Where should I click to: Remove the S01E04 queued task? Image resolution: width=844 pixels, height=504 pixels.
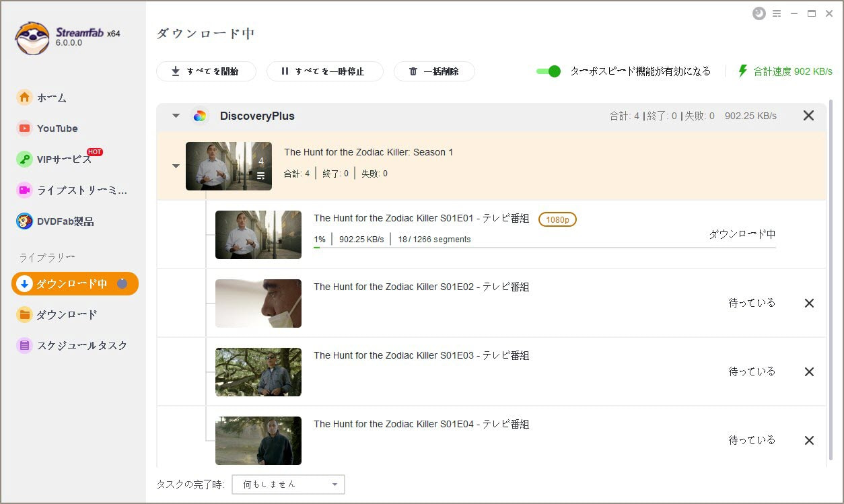tap(810, 441)
